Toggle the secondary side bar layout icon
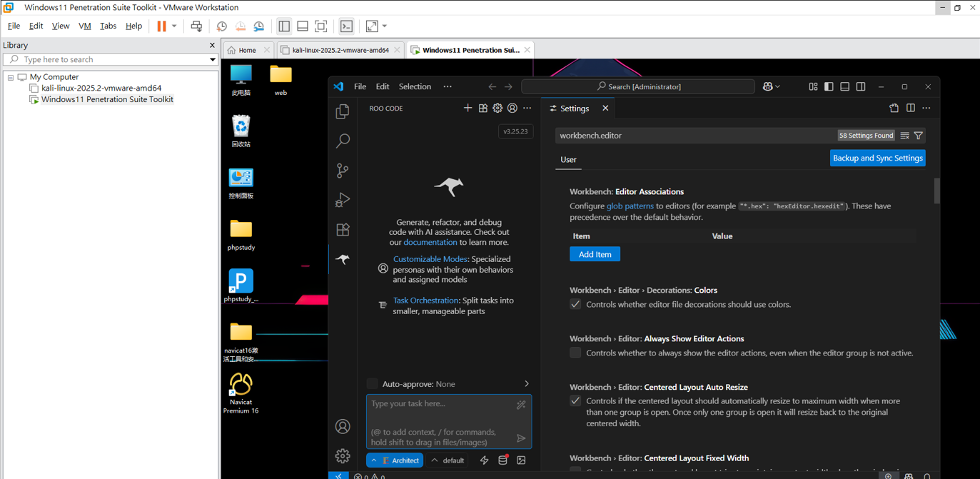980x479 pixels. click(861, 86)
